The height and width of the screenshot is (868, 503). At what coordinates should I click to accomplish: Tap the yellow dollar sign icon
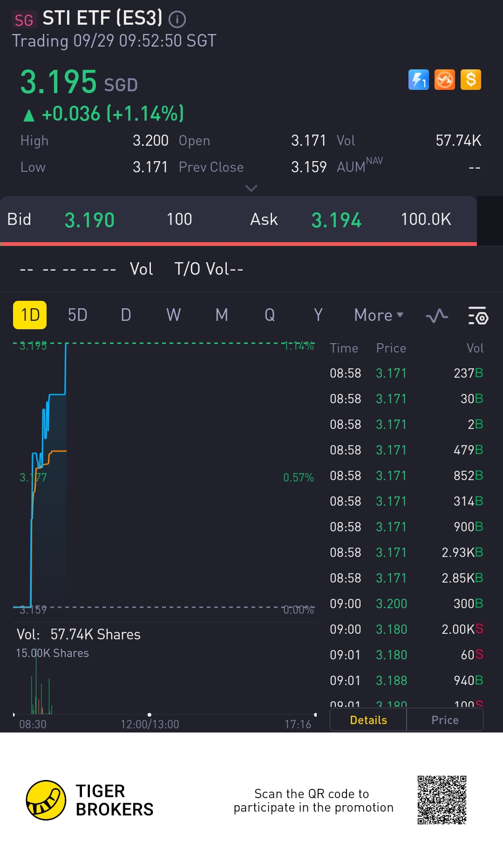click(471, 80)
